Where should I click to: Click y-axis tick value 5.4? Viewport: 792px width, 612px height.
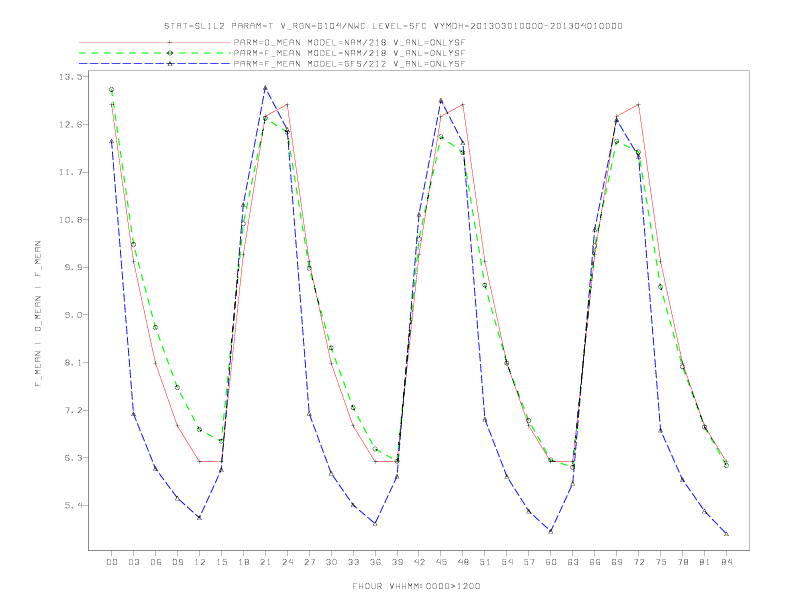pyautogui.click(x=73, y=505)
